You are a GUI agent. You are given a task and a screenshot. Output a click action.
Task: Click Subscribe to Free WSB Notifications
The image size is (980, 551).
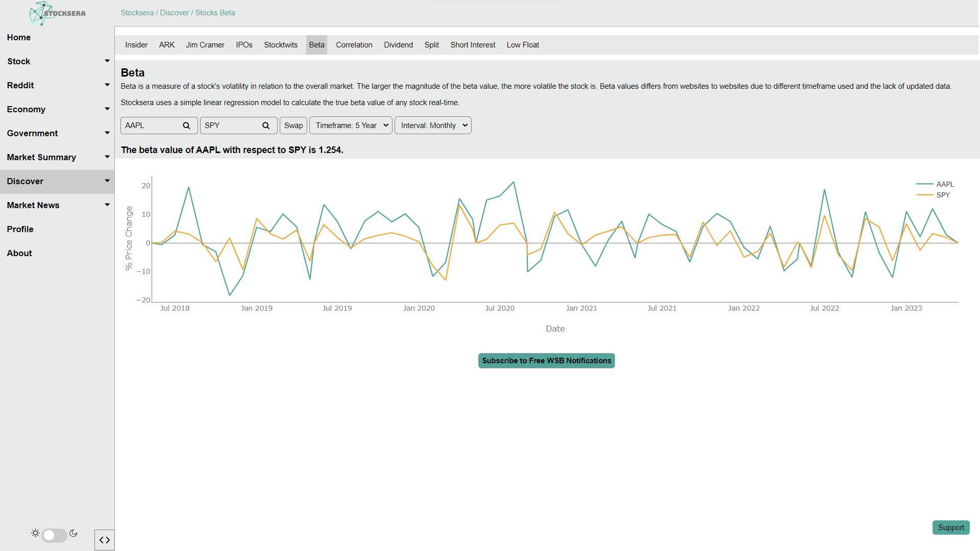click(546, 361)
